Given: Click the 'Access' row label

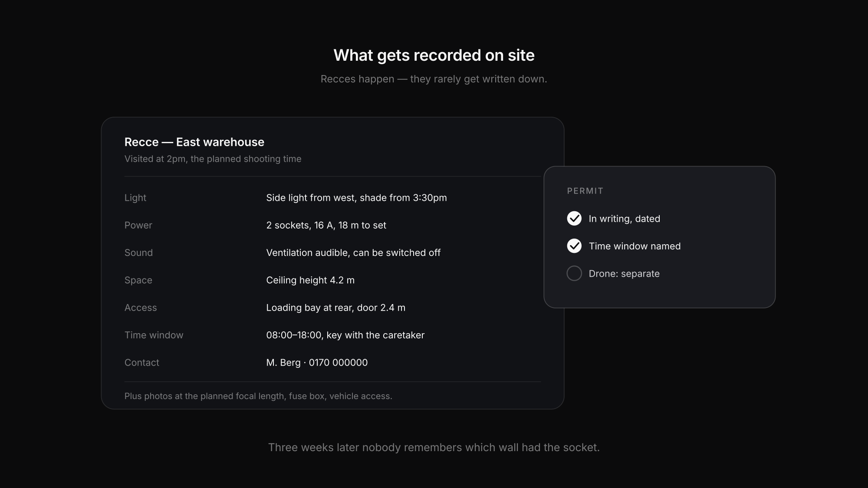Looking at the screenshot, I should (141, 308).
